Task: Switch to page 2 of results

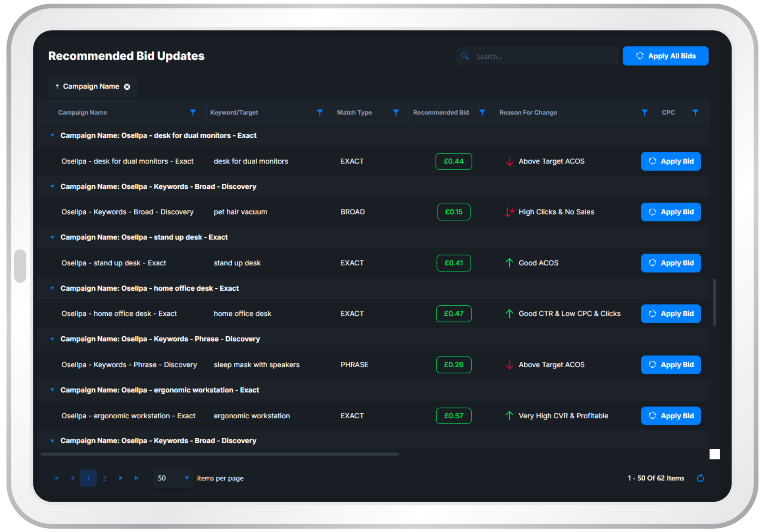Action: (x=104, y=478)
